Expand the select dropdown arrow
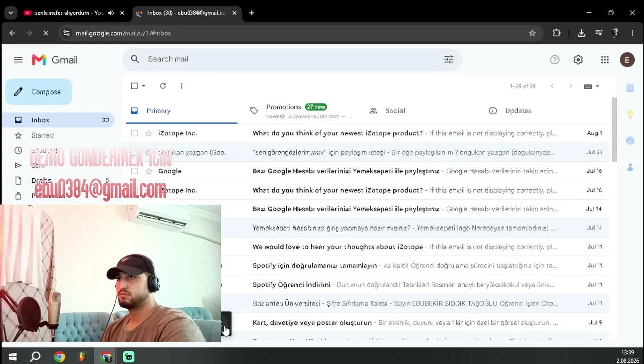Image resolution: width=644 pixels, height=364 pixels. pyautogui.click(x=144, y=86)
